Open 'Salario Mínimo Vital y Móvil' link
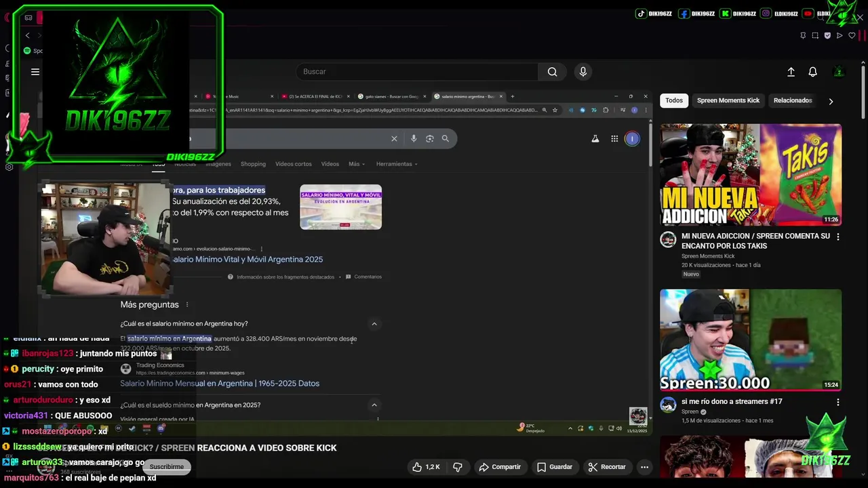The height and width of the screenshot is (488, 868). pos(247,260)
